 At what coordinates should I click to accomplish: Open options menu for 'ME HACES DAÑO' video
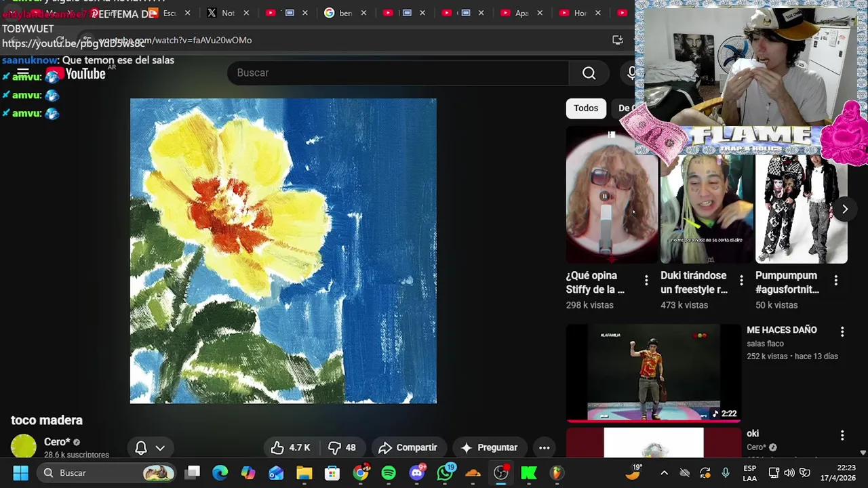pos(842,331)
